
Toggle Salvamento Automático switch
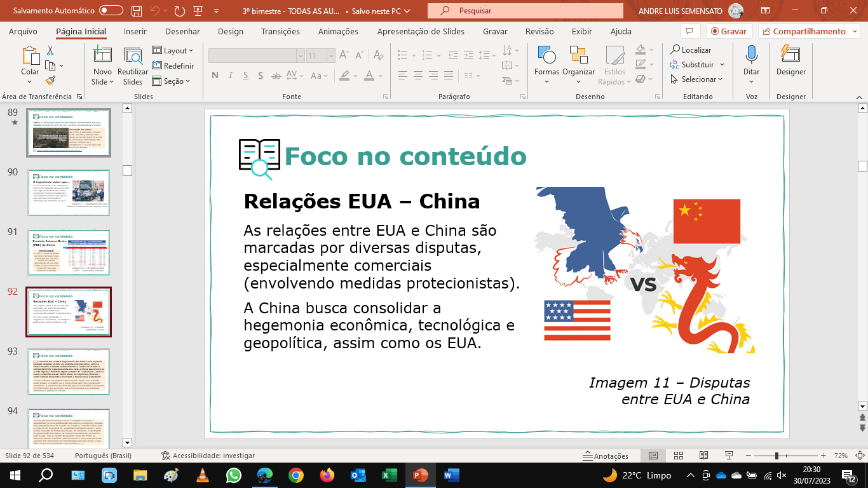pos(111,11)
